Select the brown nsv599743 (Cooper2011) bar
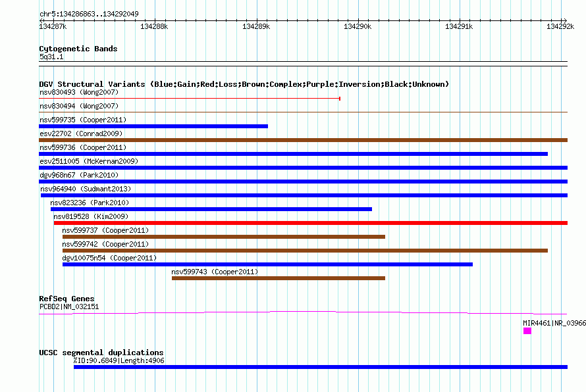 coord(279,278)
